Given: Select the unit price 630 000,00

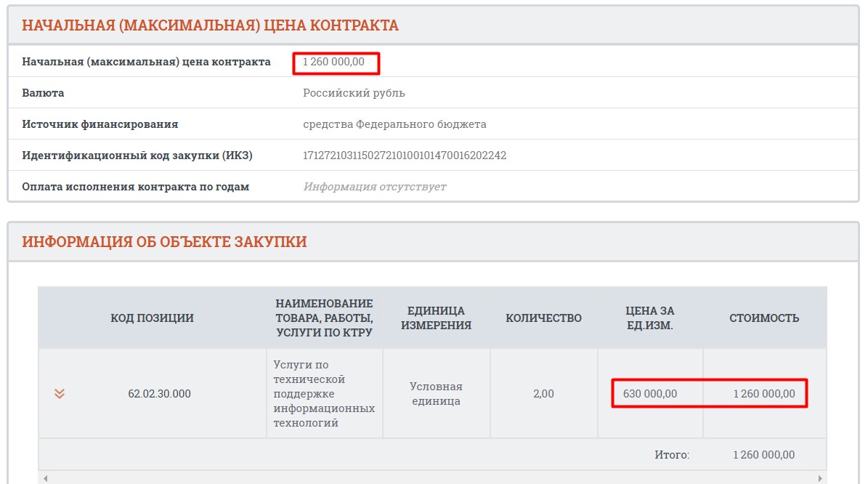Looking at the screenshot, I should [x=650, y=394].
